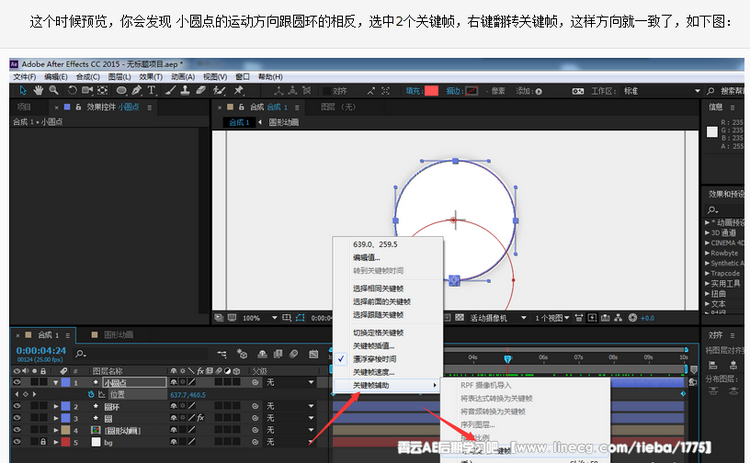Click reset exposure icon in viewer
The image size is (750, 463).
632,318
